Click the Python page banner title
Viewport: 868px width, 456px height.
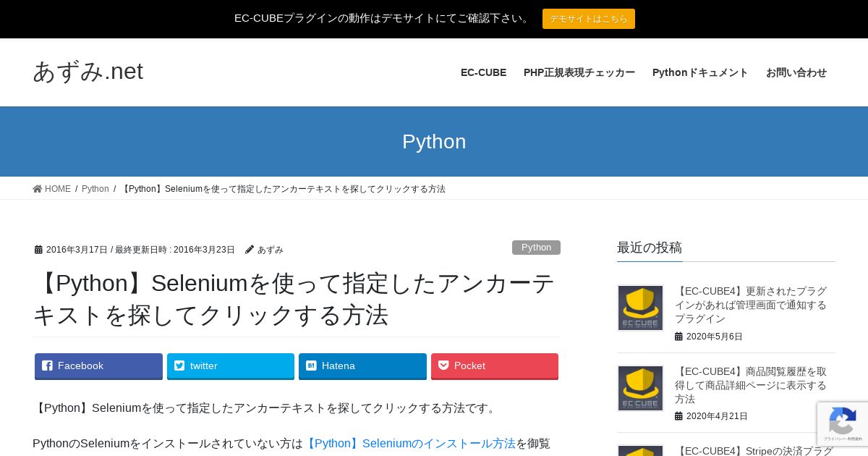click(x=434, y=142)
